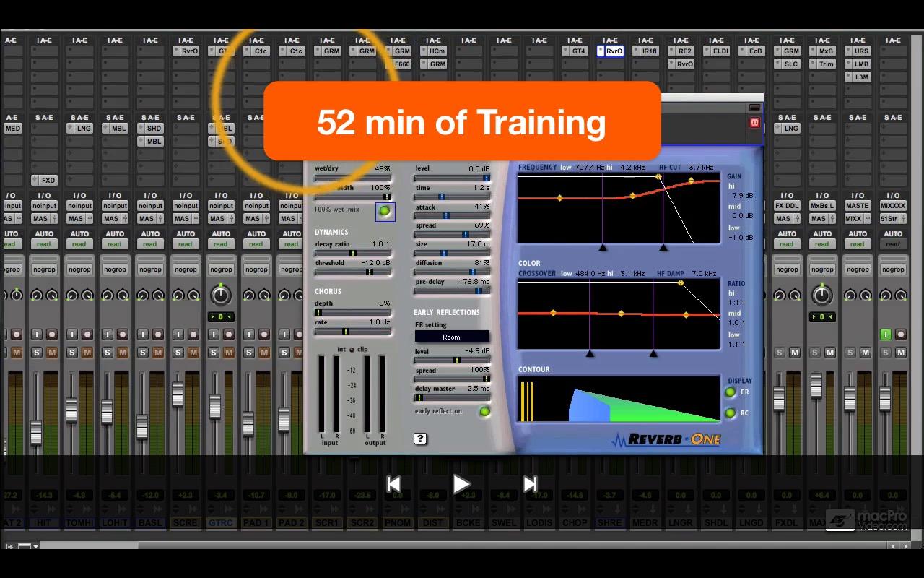Select hi crossover triangle under FREQUENCY graph
Image resolution: width=924 pixels, height=578 pixels.
(663, 247)
